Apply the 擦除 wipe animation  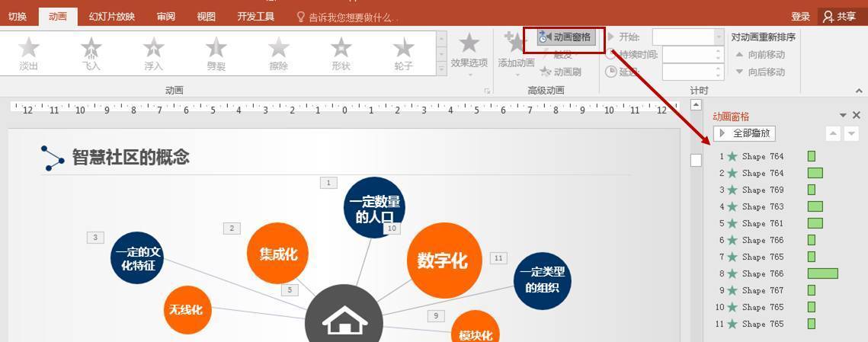[x=279, y=54]
